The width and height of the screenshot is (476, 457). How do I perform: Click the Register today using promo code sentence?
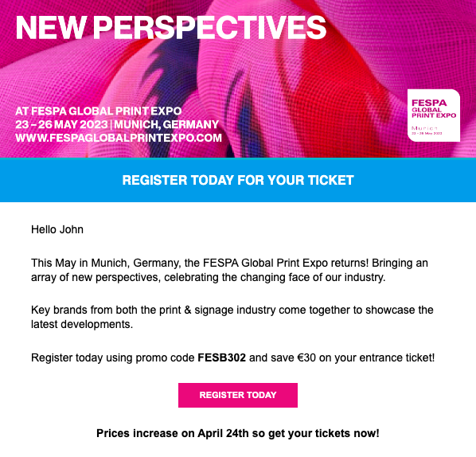tap(233, 357)
